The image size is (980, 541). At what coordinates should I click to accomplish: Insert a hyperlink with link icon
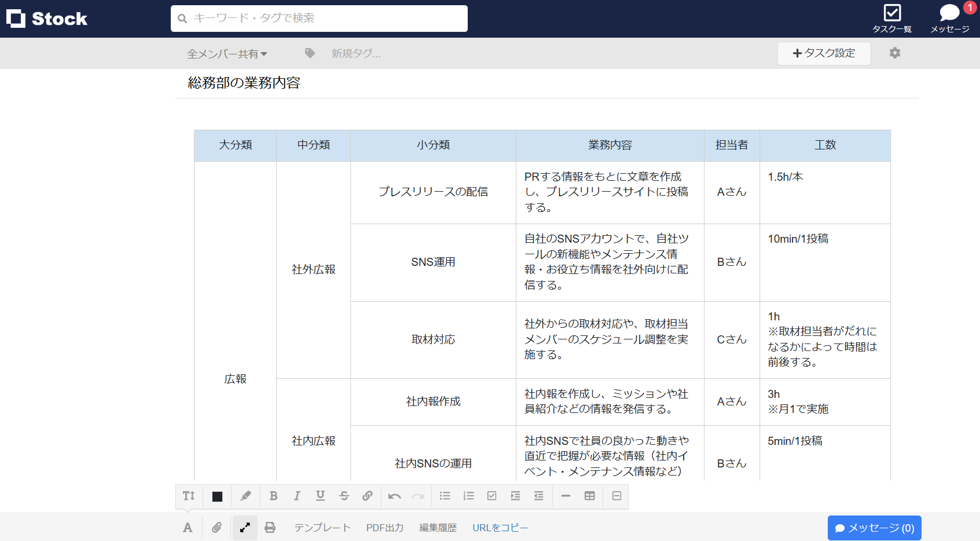(368, 496)
